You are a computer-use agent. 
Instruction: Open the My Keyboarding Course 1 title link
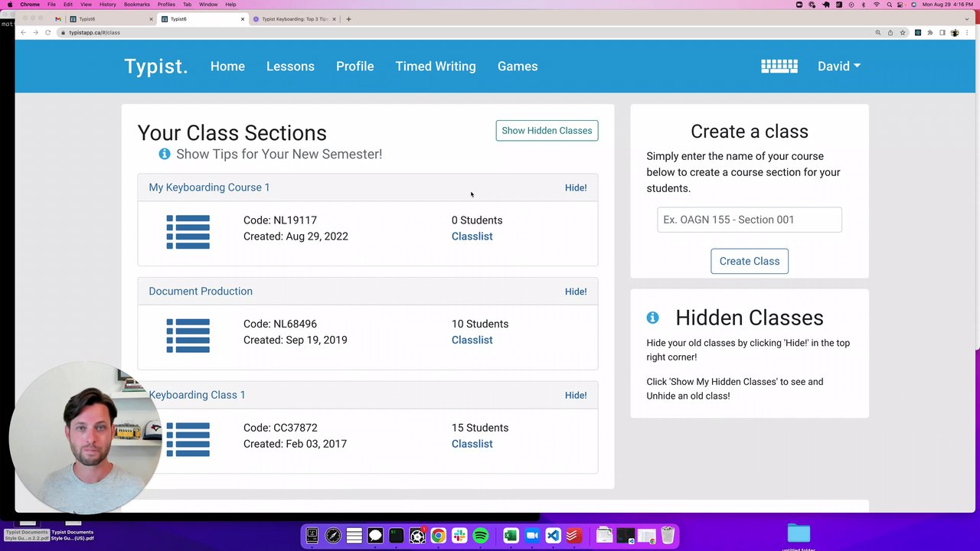[209, 187]
